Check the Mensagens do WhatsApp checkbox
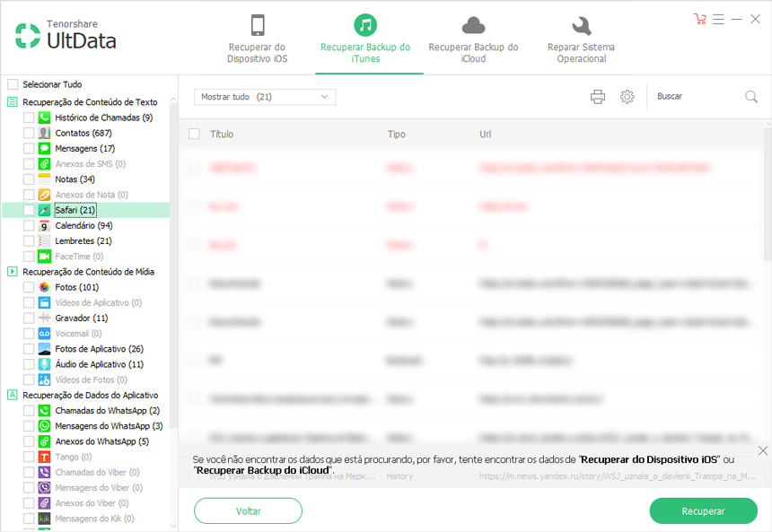772x532 pixels. click(x=29, y=426)
